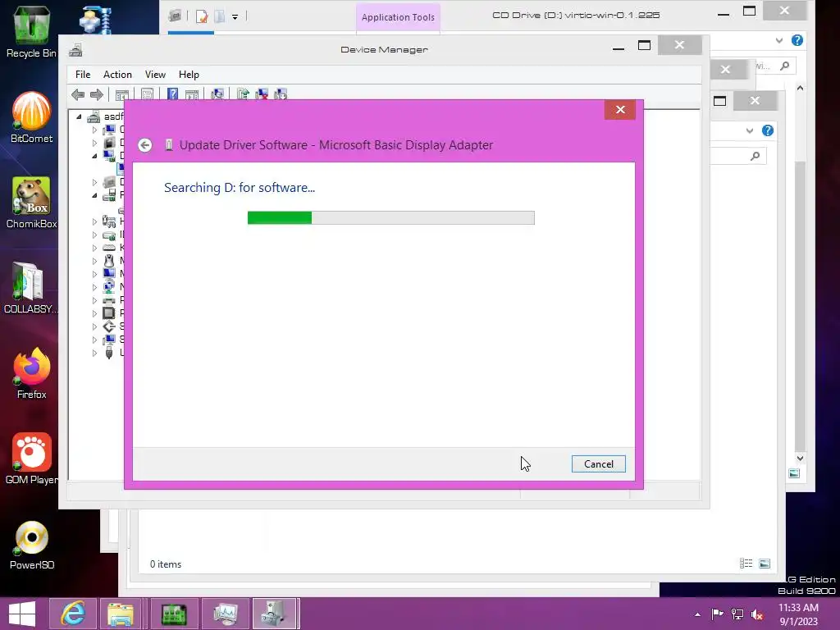Select the Application Tools ribbon tab
Viewport: 840px width, 630px height.
[398, 17]
